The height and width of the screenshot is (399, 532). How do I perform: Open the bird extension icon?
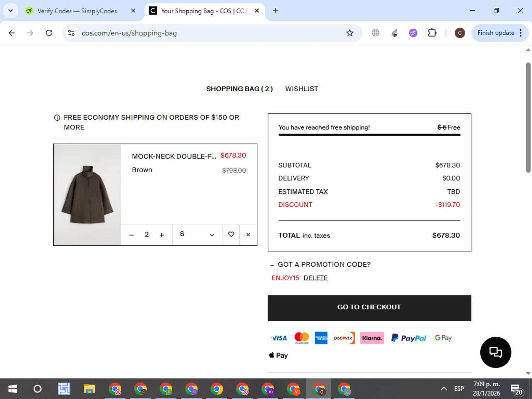point(394,33)
